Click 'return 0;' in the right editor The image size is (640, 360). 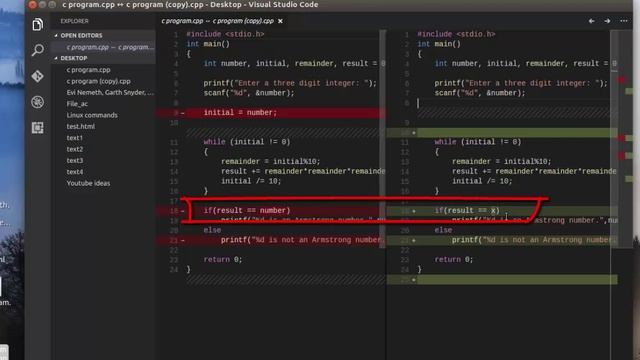point(454,260)
